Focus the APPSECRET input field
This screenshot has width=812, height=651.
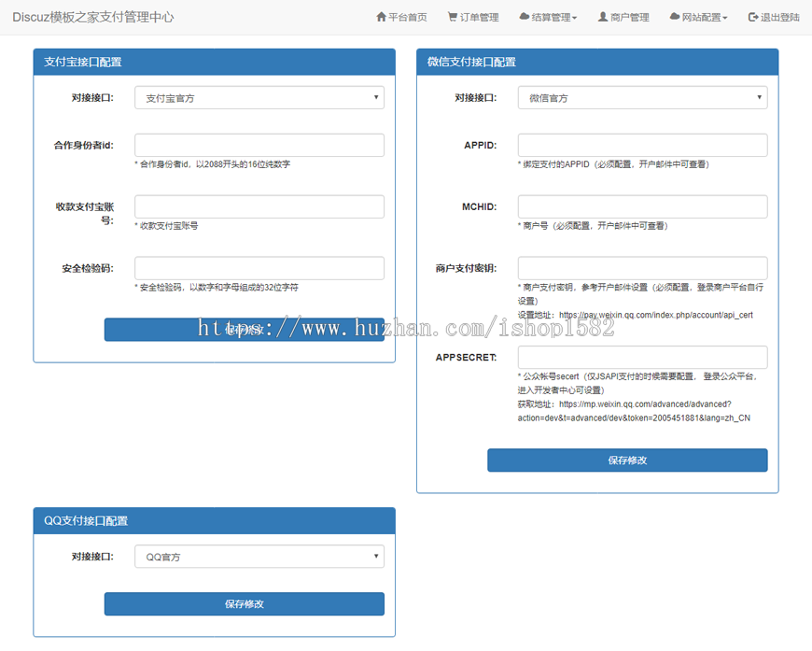[643, 357]
